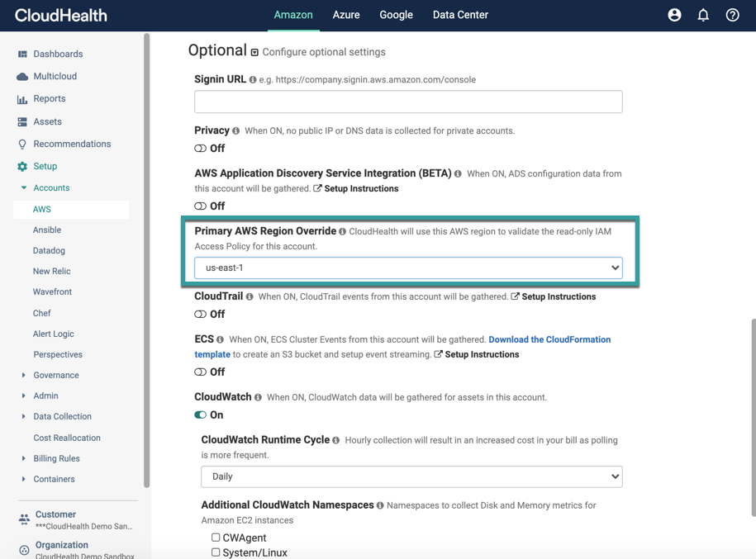Open Perspectives in the sidebar
756x559 pixels.
58,354
